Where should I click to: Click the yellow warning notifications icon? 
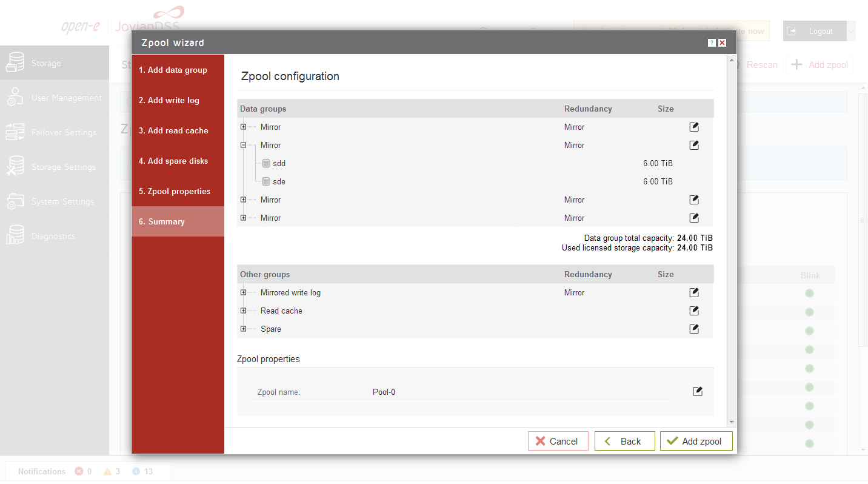107,471
